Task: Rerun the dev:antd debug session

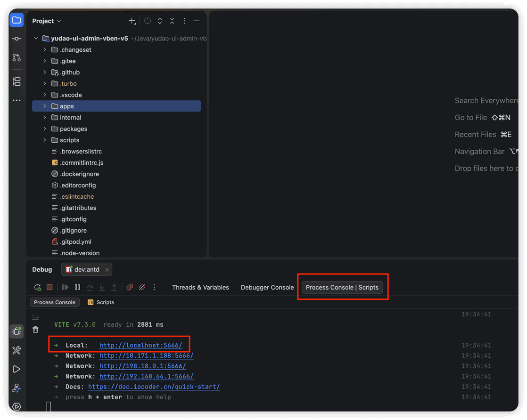Action: [x=37, y=287]
